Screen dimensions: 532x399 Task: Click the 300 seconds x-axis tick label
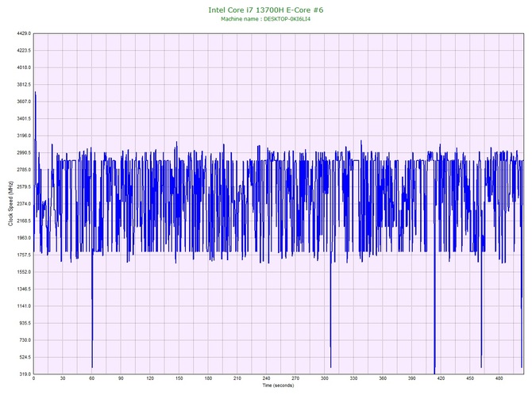[324, 378]
